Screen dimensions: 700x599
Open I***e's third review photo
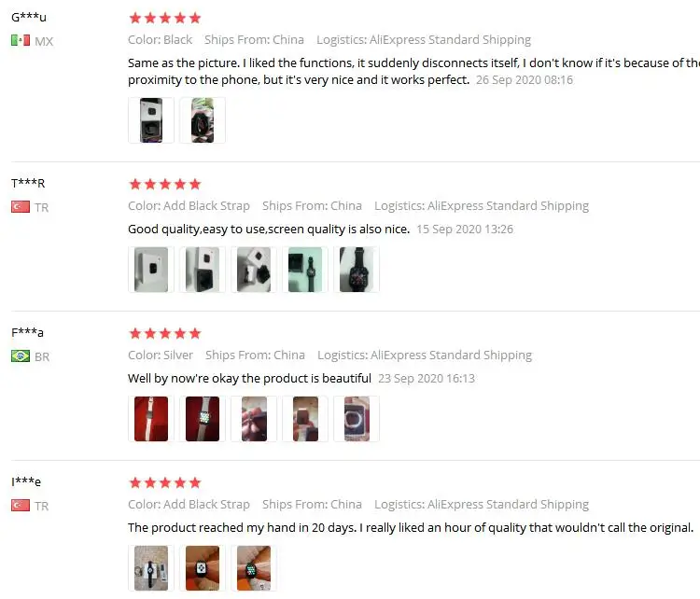[x=254, y=568]
